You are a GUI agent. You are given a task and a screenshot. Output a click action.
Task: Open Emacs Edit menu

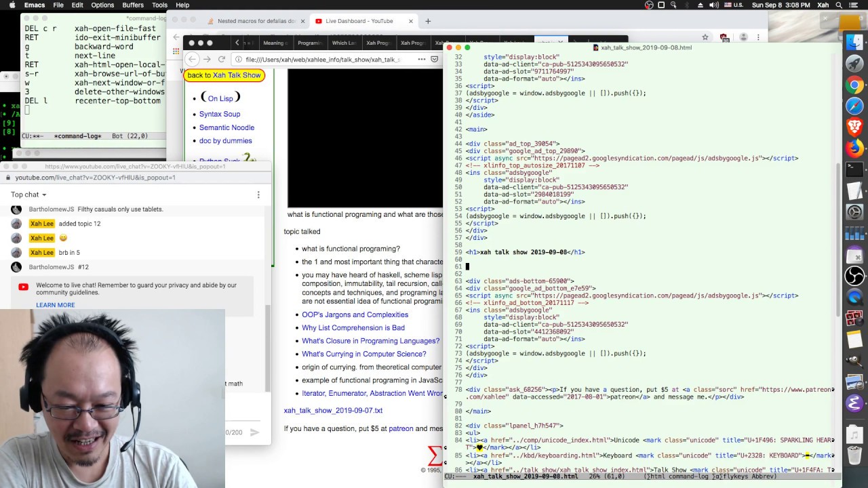pos(77,5)
